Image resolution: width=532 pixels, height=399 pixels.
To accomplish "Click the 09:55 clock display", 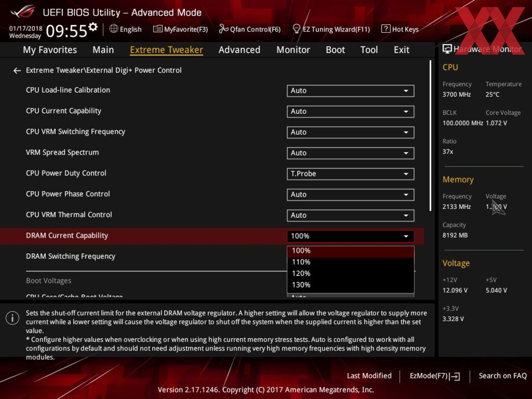I will pos(66,31).
